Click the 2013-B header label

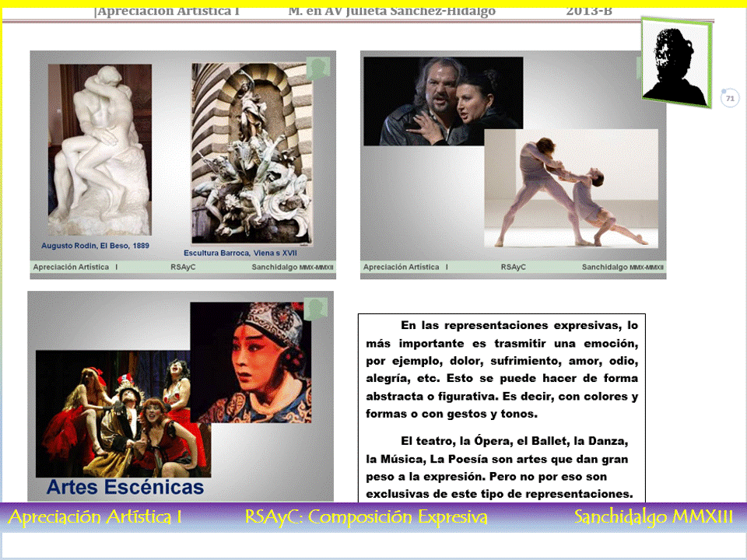point(590,11)
